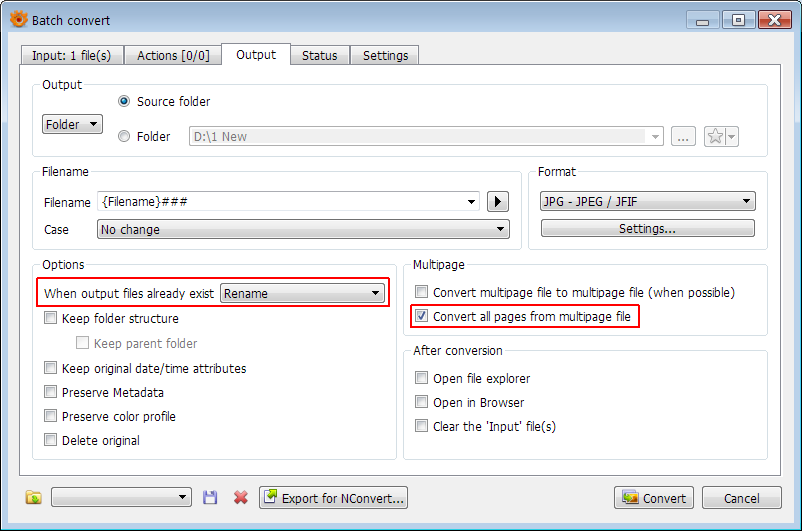Screen dimensions: 802x531
Task: Open the JPG - JPEG / JFIF format dropdown
Action: (648, 202)
